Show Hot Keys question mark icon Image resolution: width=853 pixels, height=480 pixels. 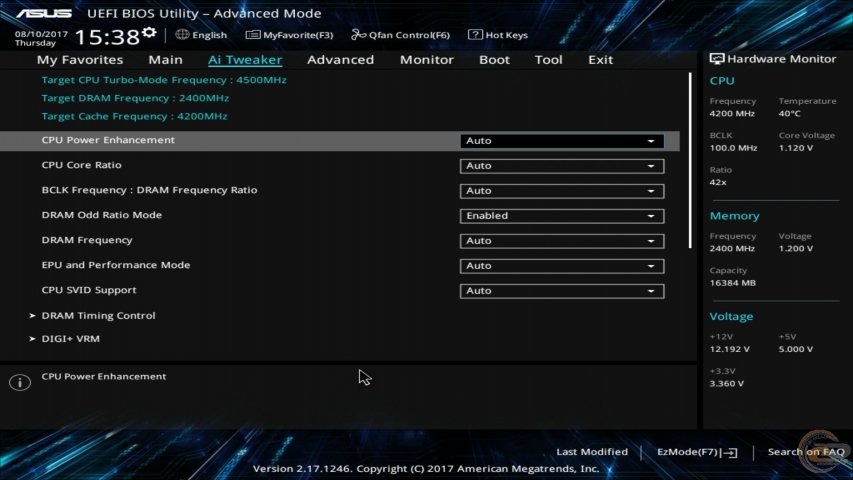475,34
